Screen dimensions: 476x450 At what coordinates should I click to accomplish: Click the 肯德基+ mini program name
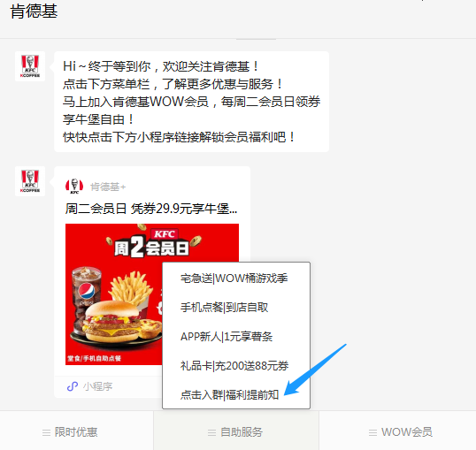point(108,187)
